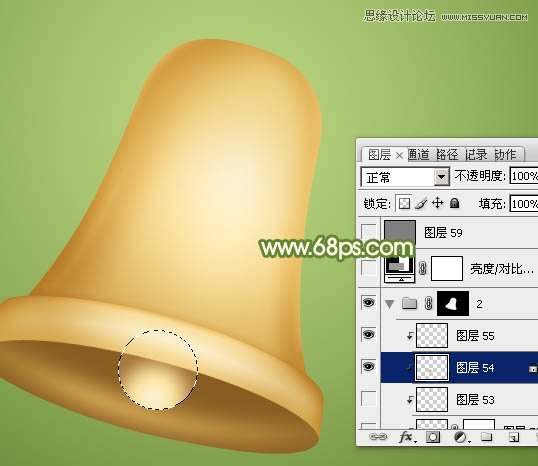Click the thumbnail of 图层 55
Viewport: 538px width, 466px height.
tap(432, 336)
